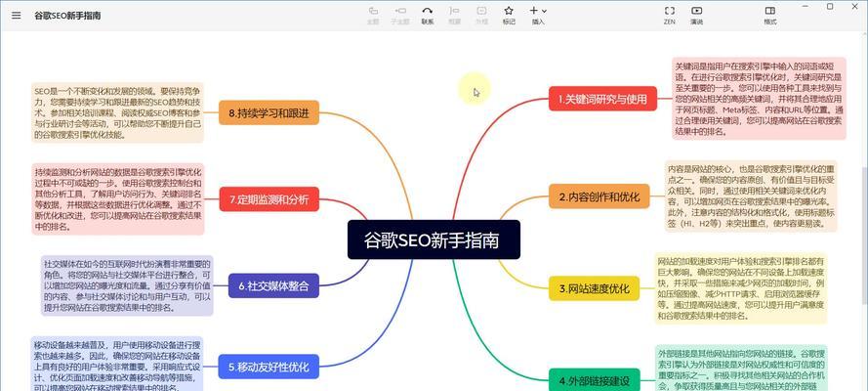Start 演说 (Pitch) presentation mode

tap(696, 15)
